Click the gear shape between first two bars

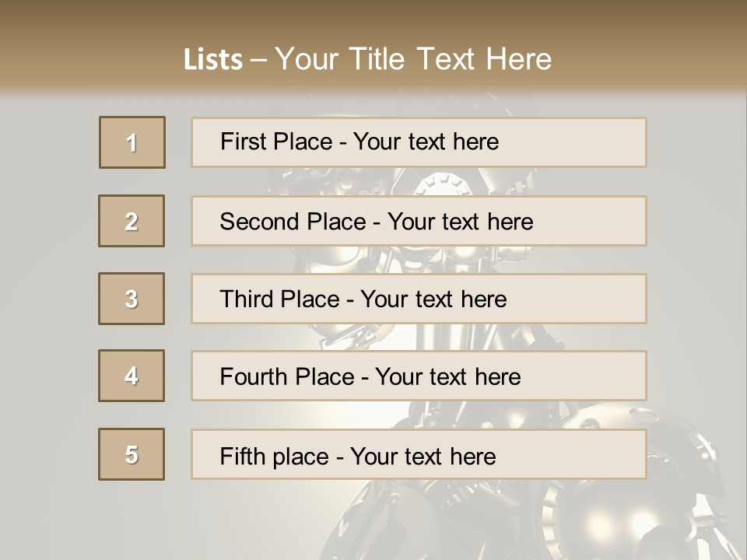point(437,184)
